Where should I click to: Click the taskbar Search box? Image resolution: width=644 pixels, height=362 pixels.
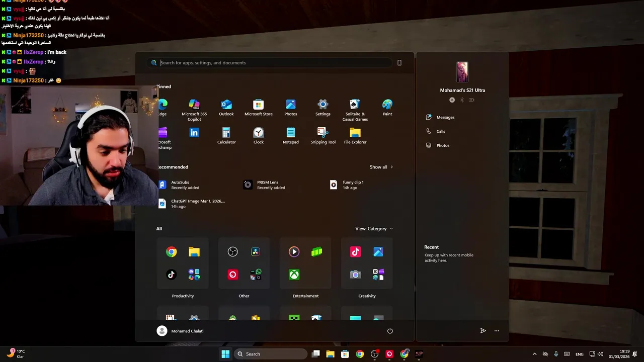[271, 354]
